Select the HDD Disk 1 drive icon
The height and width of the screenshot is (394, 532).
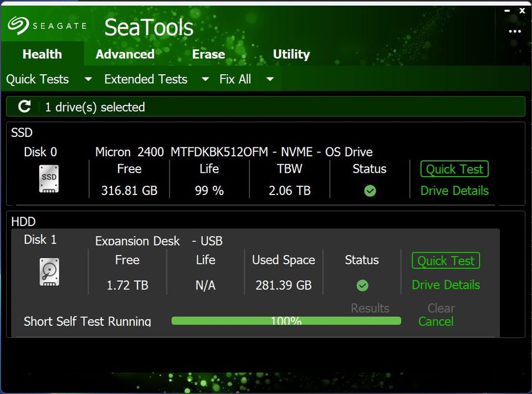tap(49, 272)
